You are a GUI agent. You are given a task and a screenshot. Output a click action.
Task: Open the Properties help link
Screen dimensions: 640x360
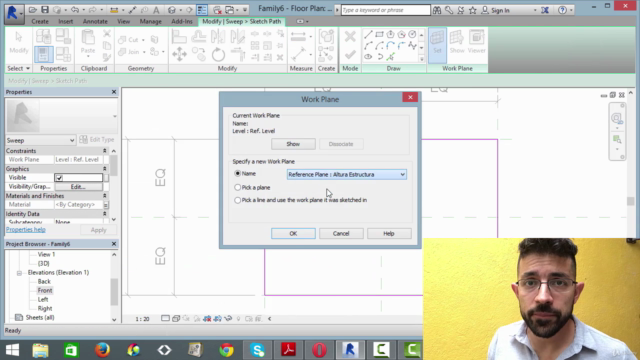coord(26,230)
